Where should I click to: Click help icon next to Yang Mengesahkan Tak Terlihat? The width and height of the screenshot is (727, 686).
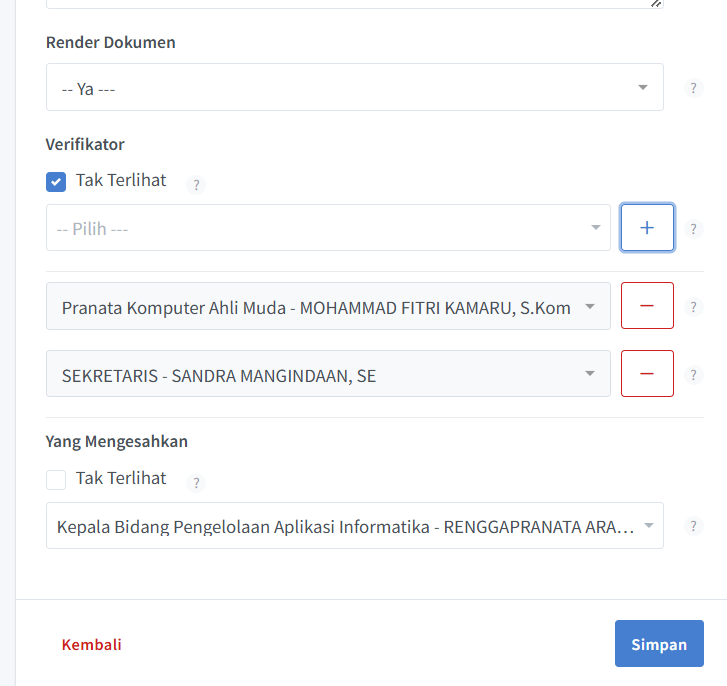point(196,483)
